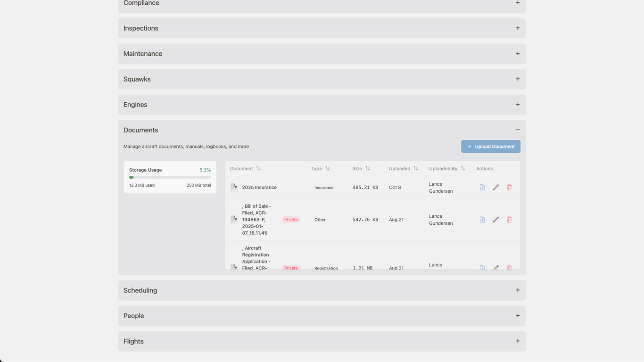Sort by Size column header
Screen dimensions: 644x362
[x=361, y=169]
